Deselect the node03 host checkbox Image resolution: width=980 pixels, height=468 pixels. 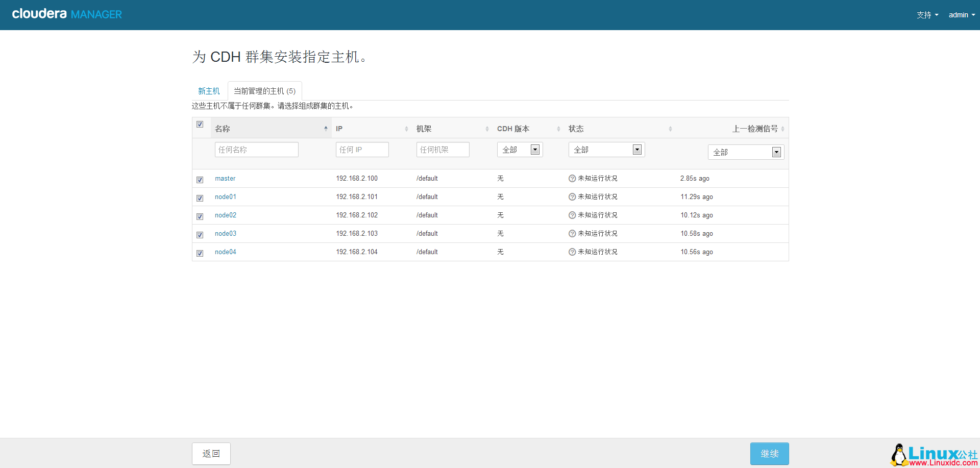(x=200, y=235)
